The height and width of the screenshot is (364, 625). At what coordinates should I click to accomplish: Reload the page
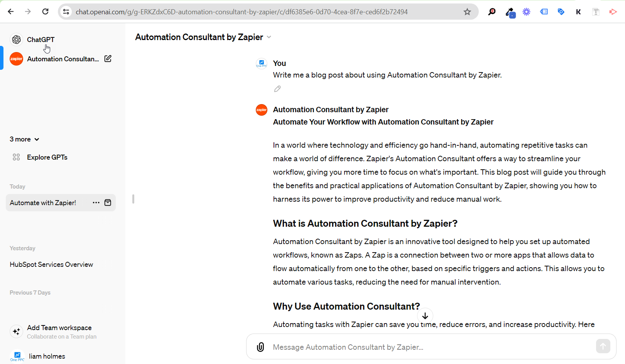[45, 12]
